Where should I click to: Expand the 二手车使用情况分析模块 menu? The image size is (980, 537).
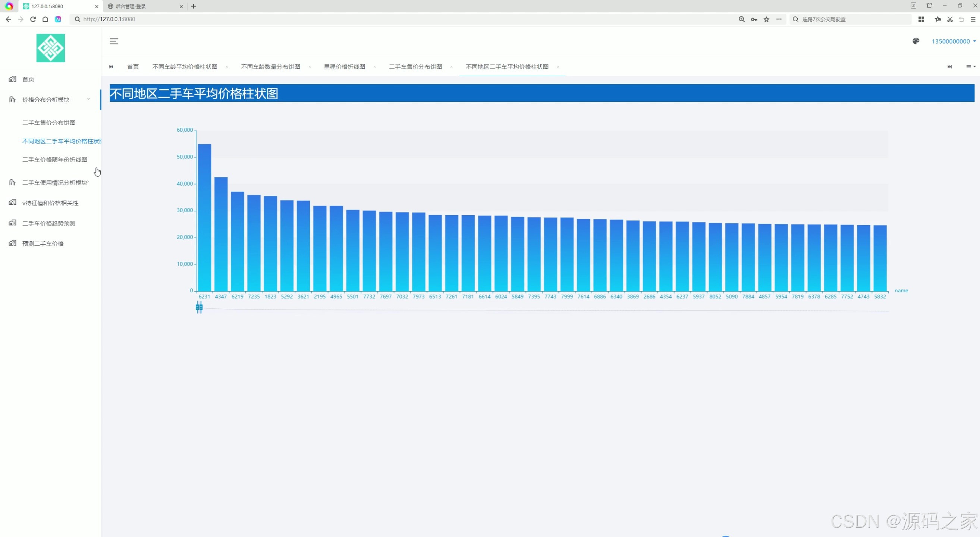pyautogui.click(x=55, y=183)
